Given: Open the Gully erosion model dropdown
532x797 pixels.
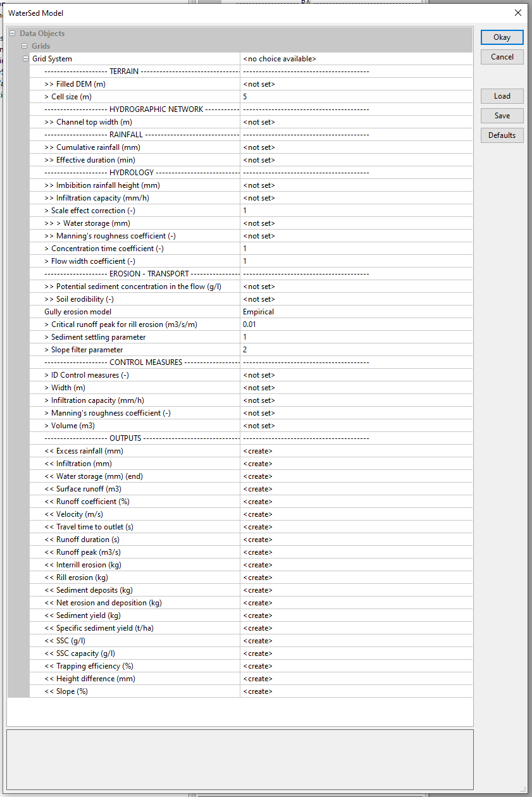Looking at the screenshot, I should click(x=356, y=312).
